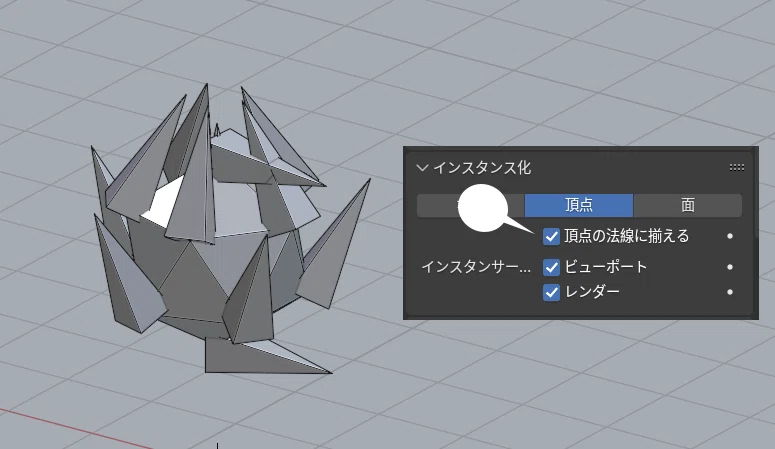The image size is (775, 449).
Task: Toggle レンダー instancer visibility checkbox
Action: [551, 292]
